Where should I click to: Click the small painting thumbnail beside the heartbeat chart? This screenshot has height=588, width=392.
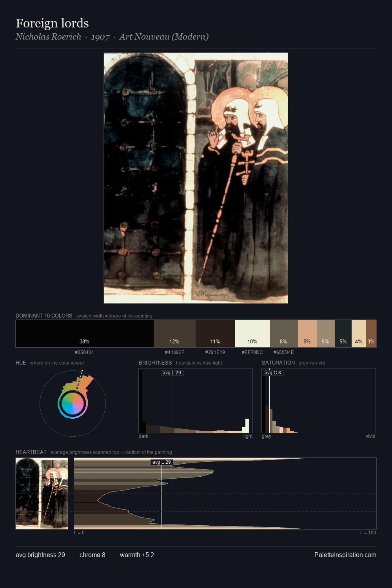point(42,494)
